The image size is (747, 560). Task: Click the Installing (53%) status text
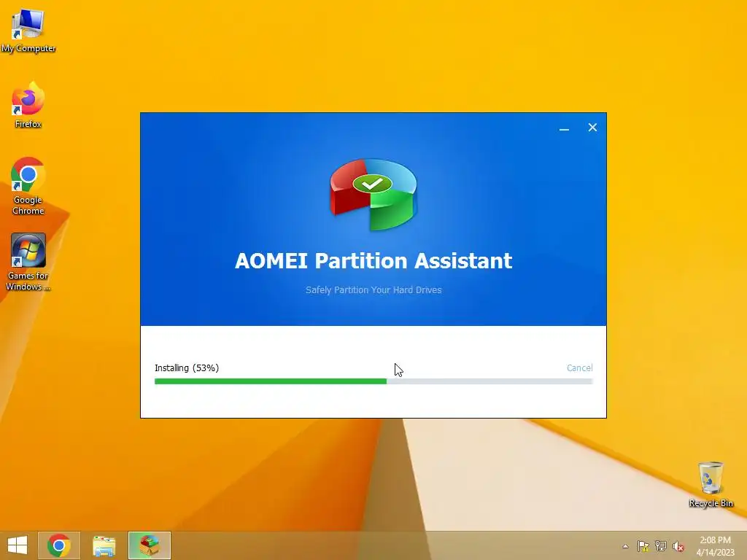[x=187, y=368]
